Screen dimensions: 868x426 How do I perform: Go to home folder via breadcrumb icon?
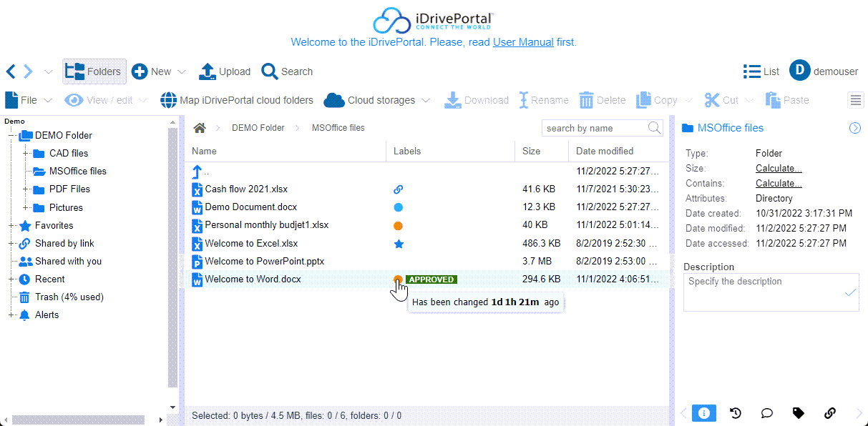point(200,128)
